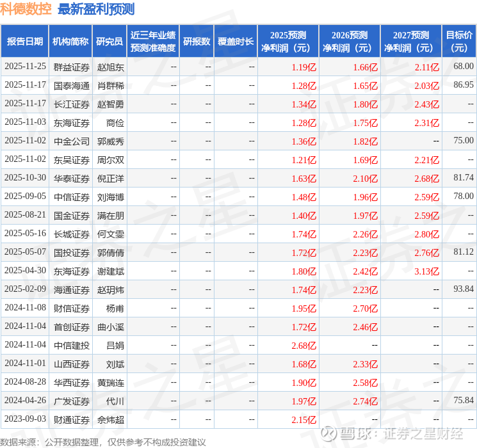Screen dimensions: 477x448
Task: Click target price 68.00
Action: (464, 66)
